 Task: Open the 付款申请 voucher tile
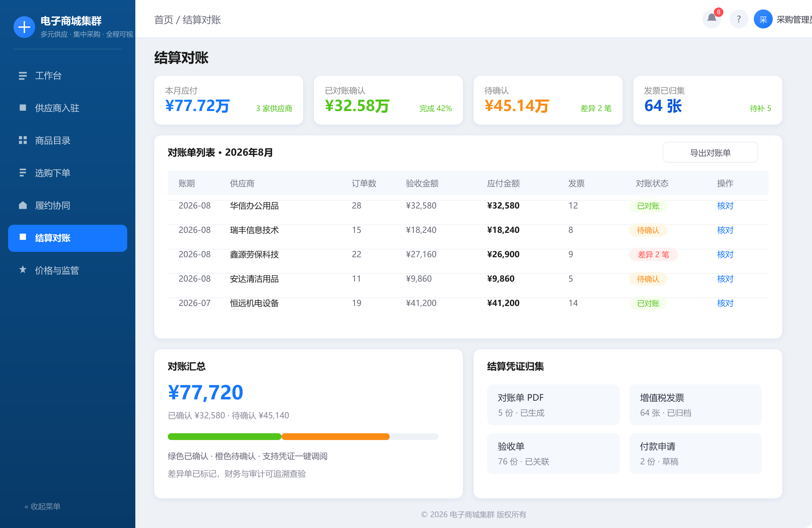pos(695,454)
